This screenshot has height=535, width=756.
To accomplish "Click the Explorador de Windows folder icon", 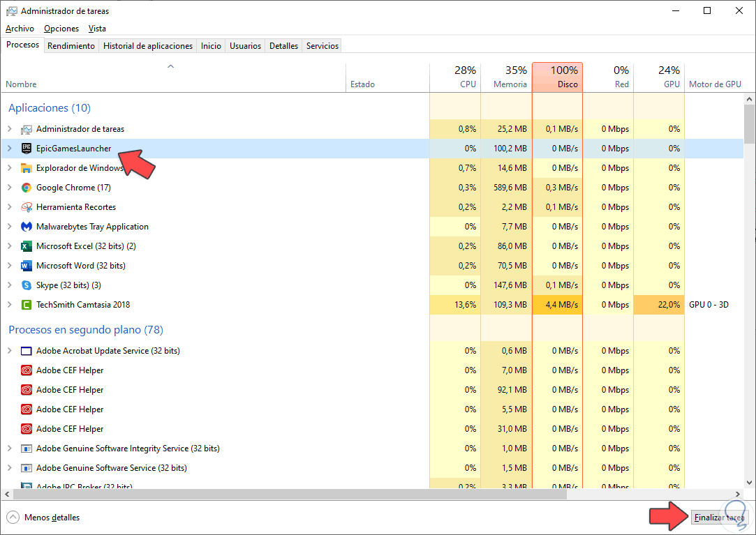I will pos(27,168).
